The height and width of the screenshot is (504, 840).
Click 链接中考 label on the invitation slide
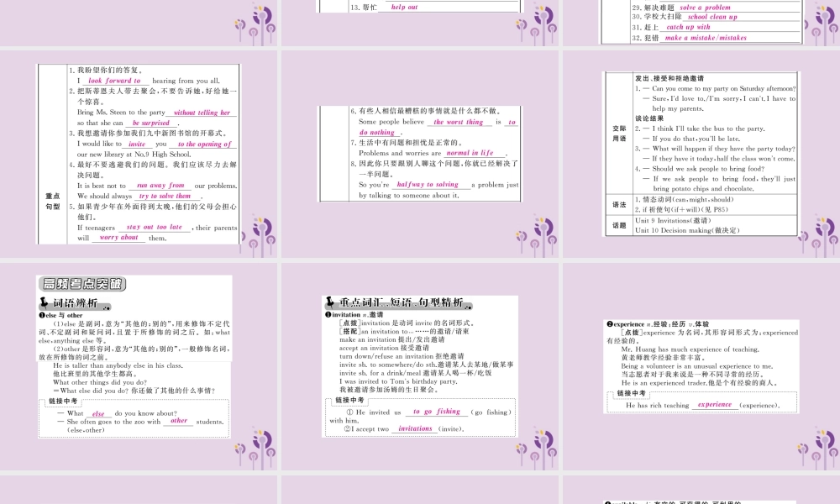[x=349, y=400]
